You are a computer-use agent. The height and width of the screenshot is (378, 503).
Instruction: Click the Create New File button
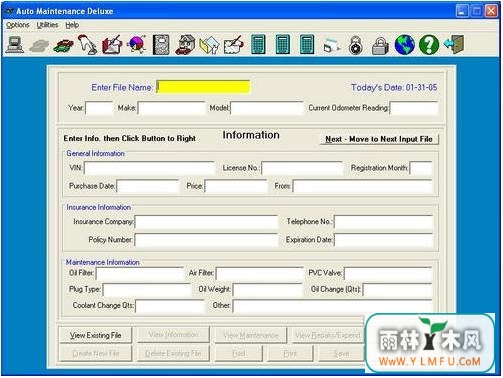pos(96,353)
